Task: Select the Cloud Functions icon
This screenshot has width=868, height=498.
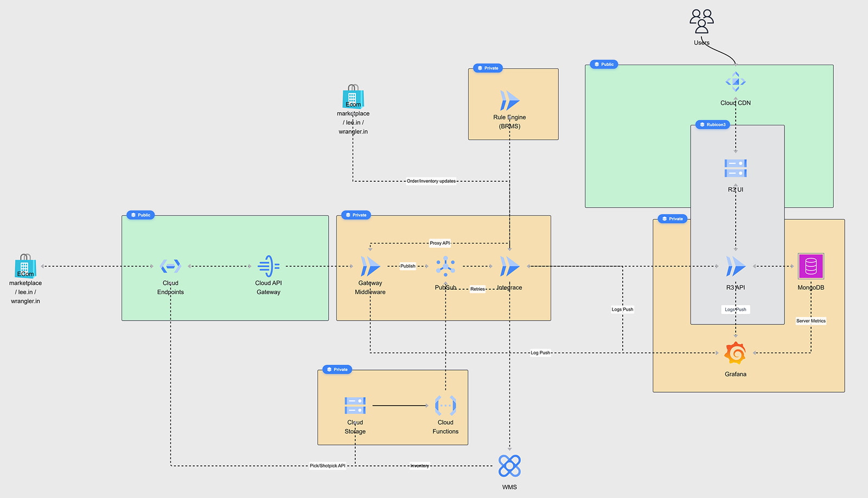Action: coord(445,405)
